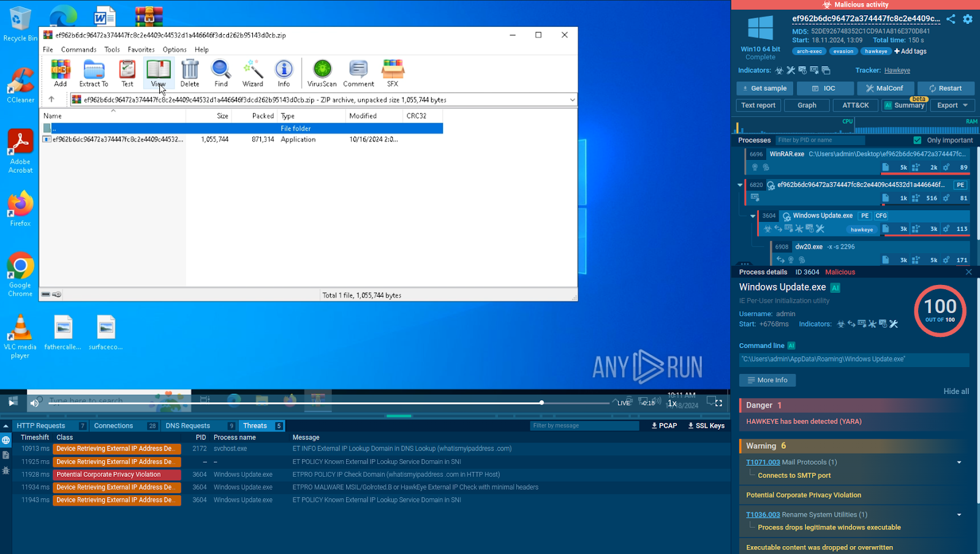
Task: Collapse the bottom network panel arrow
Action: tap(6, 426)
